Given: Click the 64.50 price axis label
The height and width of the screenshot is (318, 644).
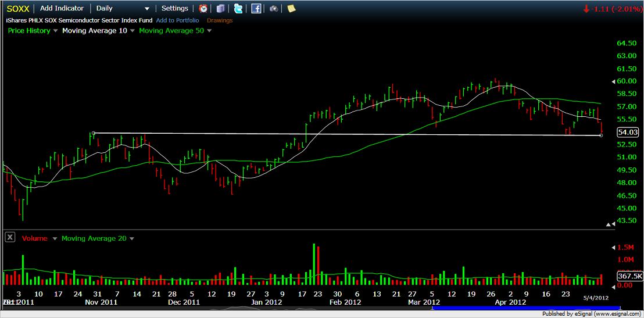Looking at the screenshot, I should [x=627, y=43].
